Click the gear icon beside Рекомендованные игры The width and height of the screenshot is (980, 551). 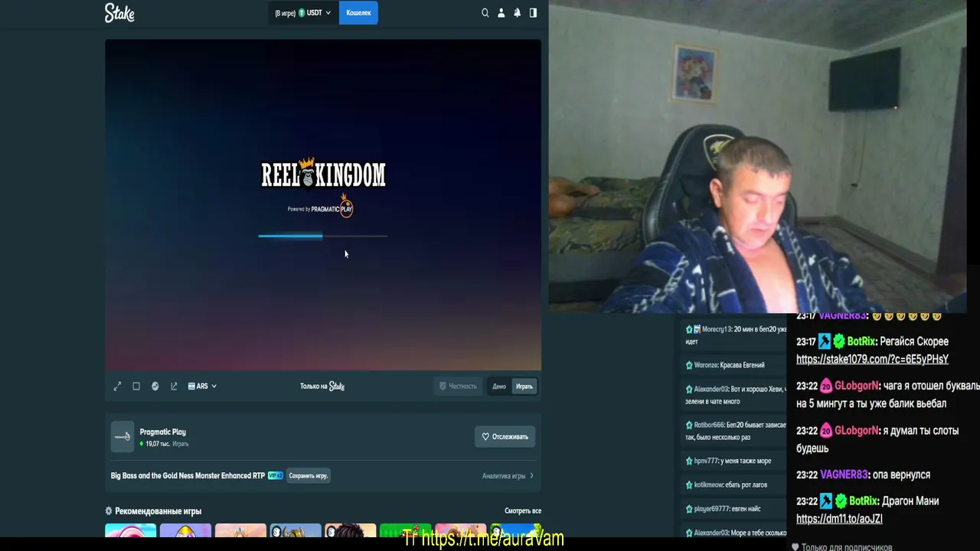(109, 511)
